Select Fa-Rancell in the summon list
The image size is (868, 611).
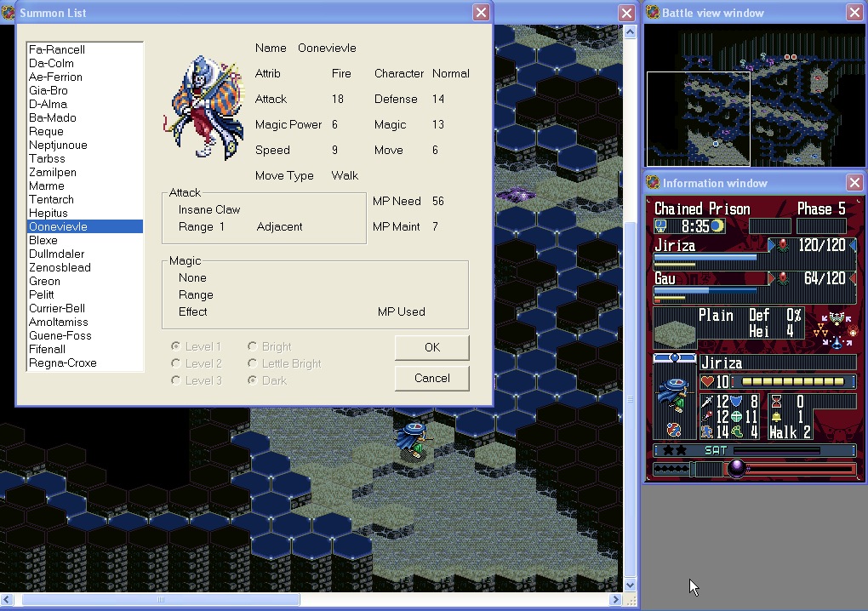click(57, 49)
